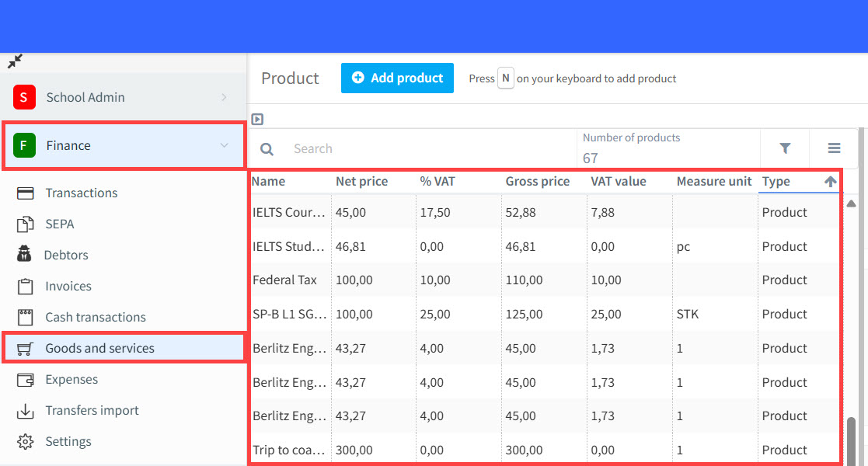
Task: Open the hamburger list options menu
Action: 834,148
